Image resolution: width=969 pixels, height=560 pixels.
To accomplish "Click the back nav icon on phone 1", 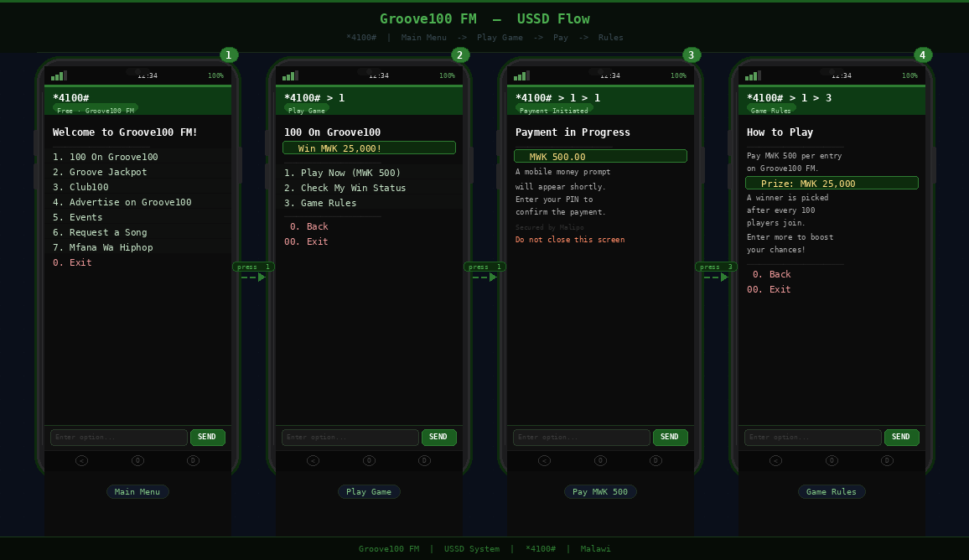I will 81,460.
